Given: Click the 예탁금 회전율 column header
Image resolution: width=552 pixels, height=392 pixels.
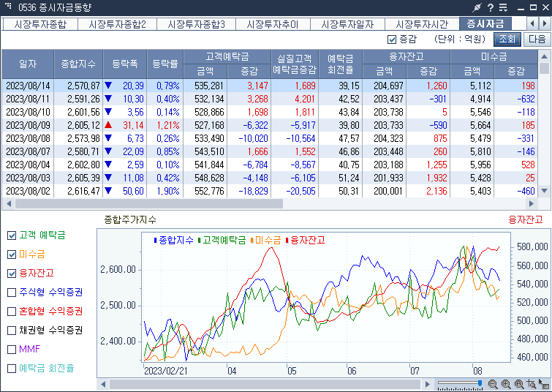Looking at the screenshot, I should click(341, 64).
